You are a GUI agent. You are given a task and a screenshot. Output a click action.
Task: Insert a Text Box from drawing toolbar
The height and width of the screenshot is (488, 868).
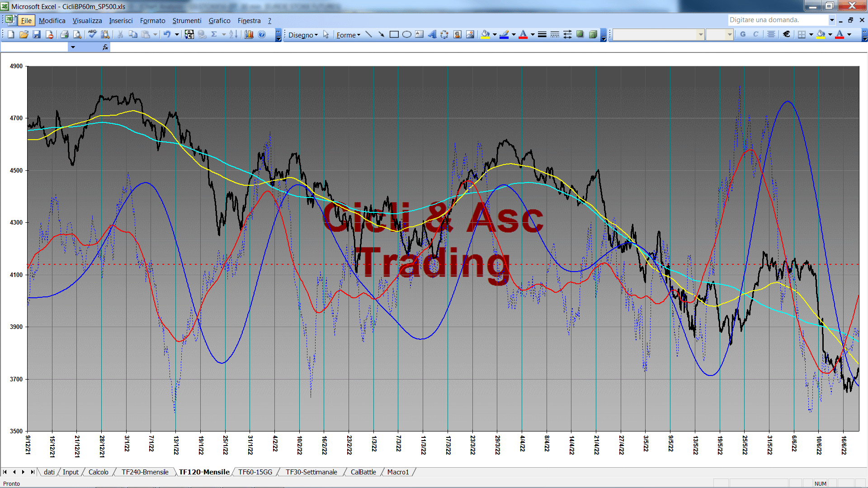420,35
